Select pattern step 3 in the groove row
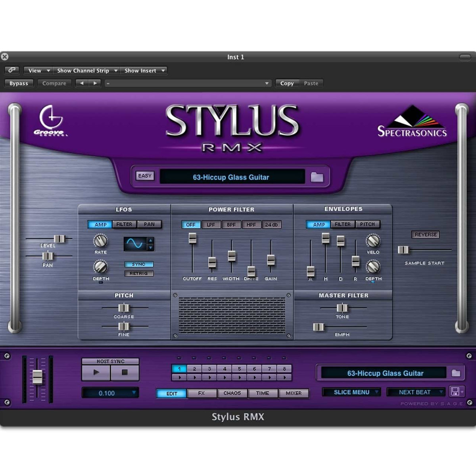The width and height of the screenshot is (476, 476). 209,369
